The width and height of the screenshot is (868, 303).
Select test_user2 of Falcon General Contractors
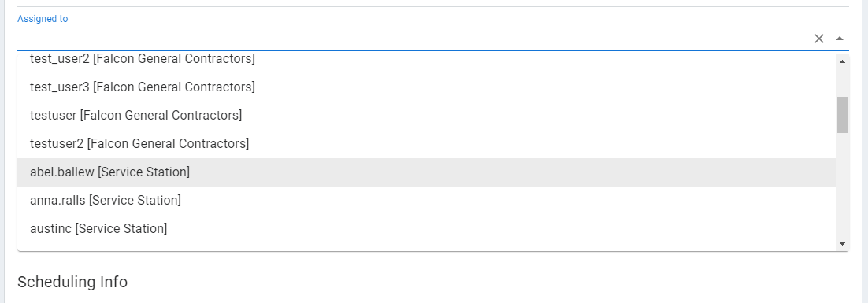(x=426, y=60)
